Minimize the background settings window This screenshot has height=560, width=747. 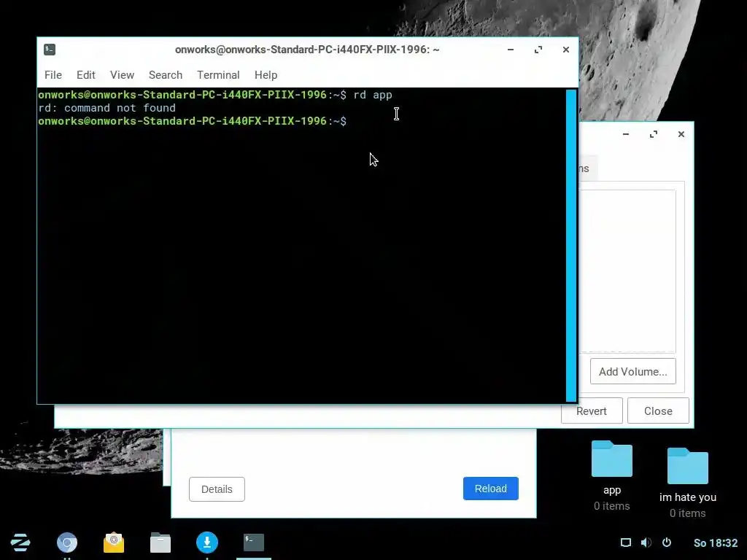(x=626, y=134)
